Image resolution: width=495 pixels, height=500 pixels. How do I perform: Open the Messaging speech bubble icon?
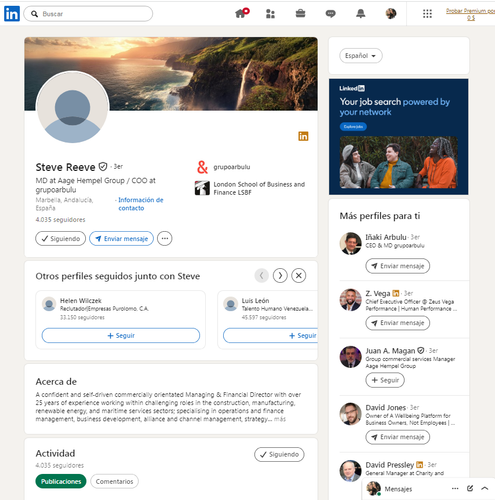(330, 14)
